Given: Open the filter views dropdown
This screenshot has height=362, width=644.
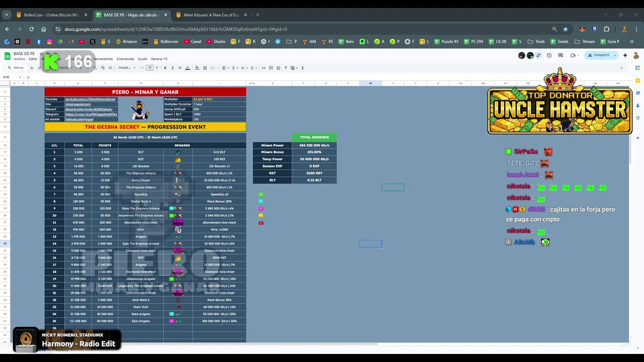Looking at the screenshot, I should coord(294,68).
